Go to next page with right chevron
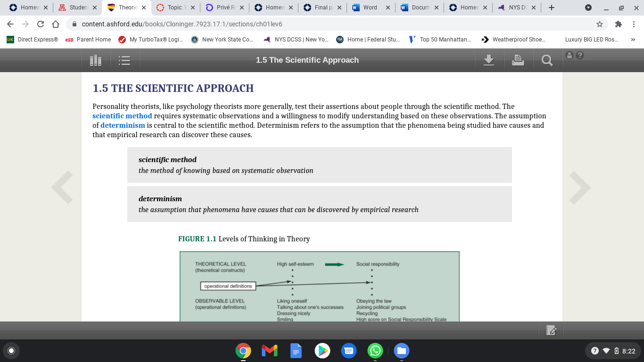 click(580, 188)
